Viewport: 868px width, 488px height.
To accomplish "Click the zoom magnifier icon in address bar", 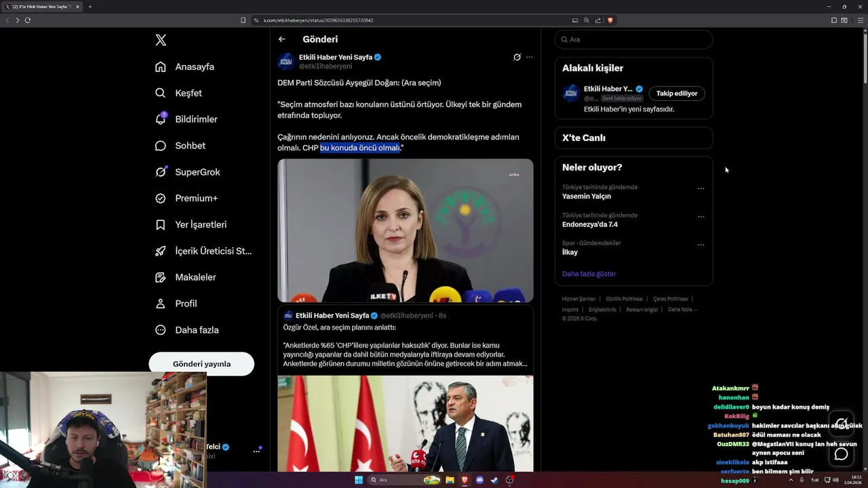I will (587, 20).
